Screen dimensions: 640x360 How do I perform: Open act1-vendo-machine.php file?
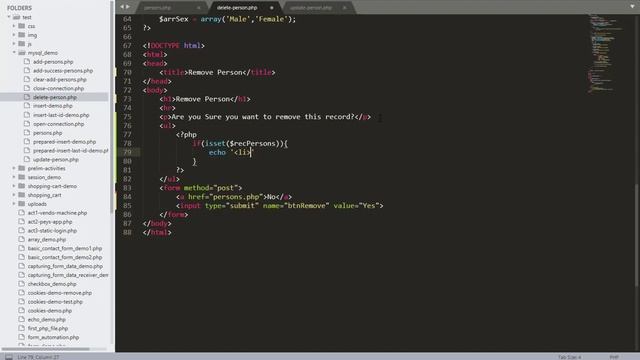pyautogui.click(x=57, y=213)
